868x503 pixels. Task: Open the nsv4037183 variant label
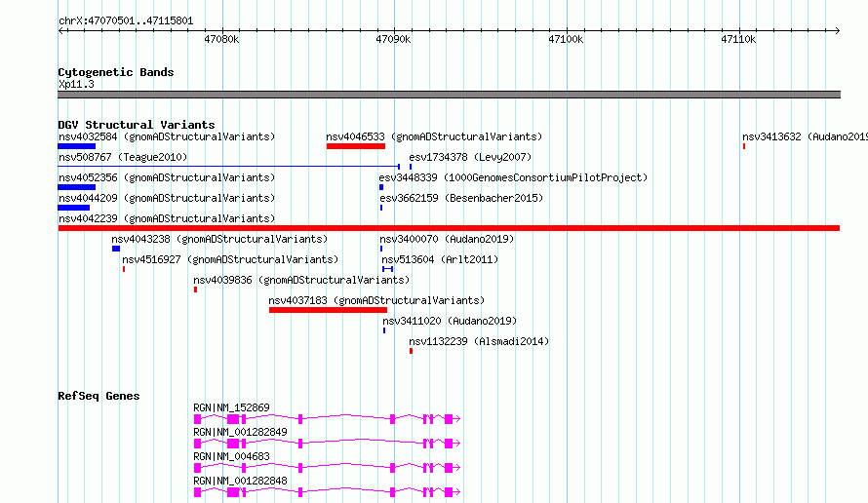point(376,300)
